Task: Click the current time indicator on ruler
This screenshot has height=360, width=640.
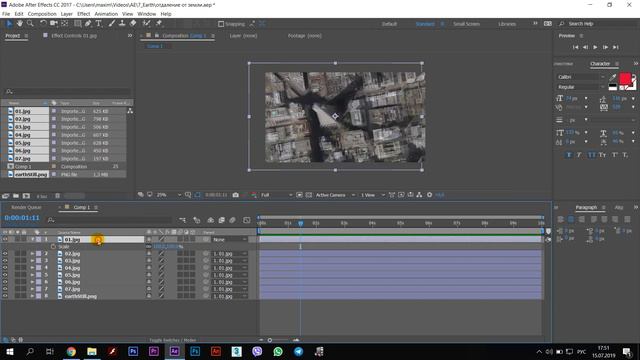Action: click(x=301, y=223)
